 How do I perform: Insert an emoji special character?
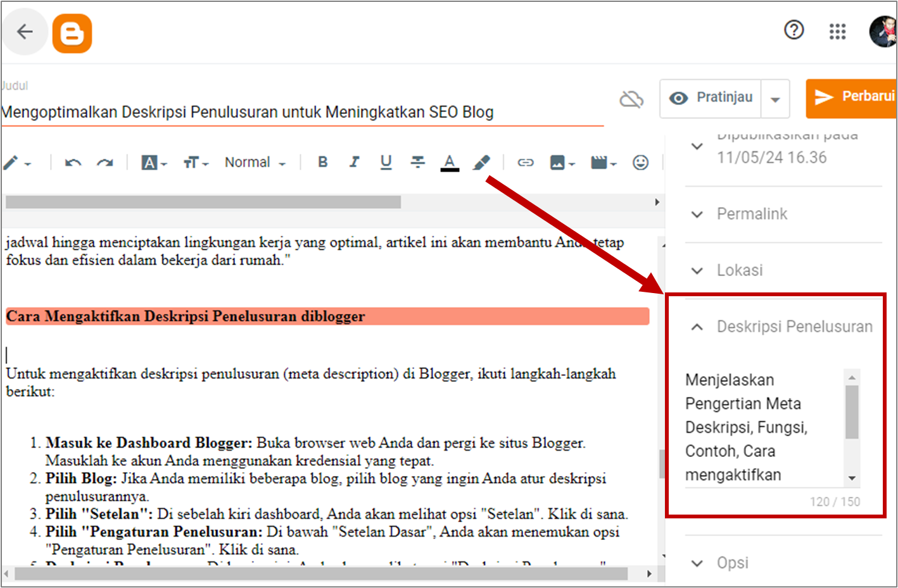[x=641, y=163]
